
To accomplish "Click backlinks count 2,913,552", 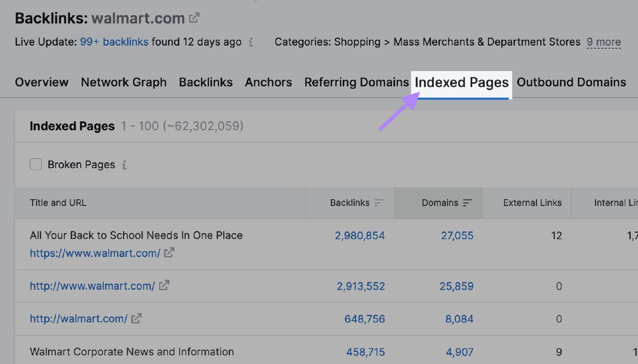I will click(x=361, y=286).
